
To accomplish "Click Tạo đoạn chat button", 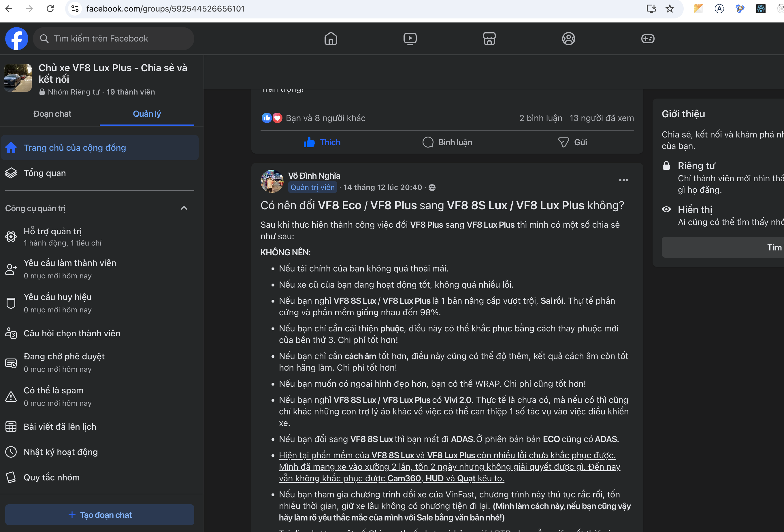I will 99,515.
